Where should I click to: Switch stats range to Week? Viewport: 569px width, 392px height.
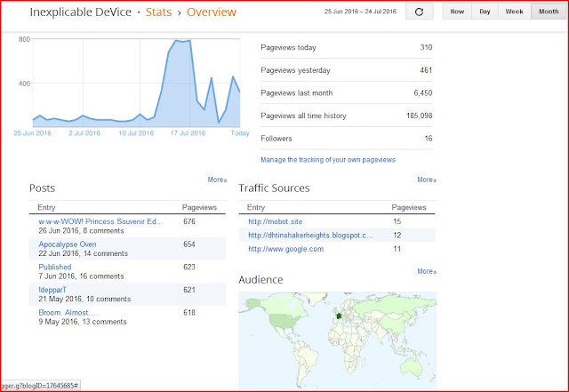tap(514, 12)
